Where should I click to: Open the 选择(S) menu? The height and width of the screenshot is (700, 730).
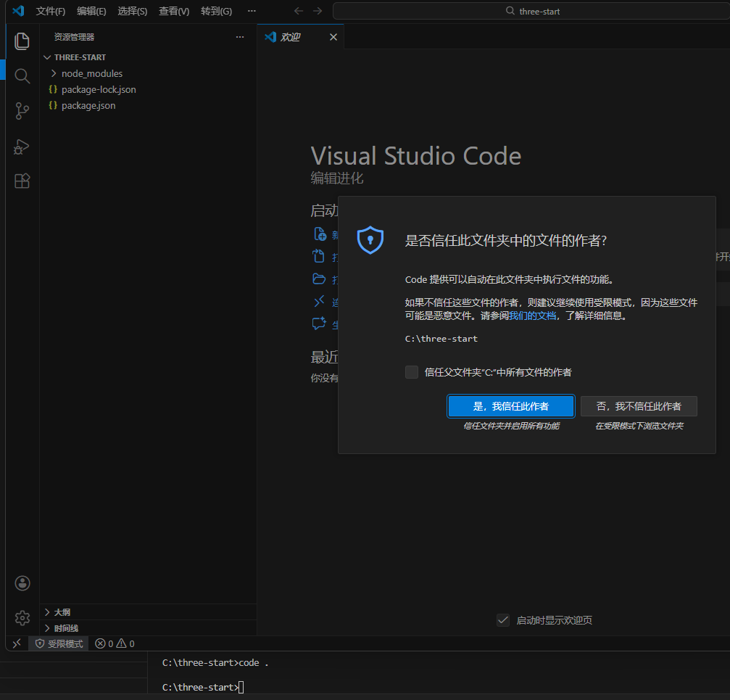[132, 11]
